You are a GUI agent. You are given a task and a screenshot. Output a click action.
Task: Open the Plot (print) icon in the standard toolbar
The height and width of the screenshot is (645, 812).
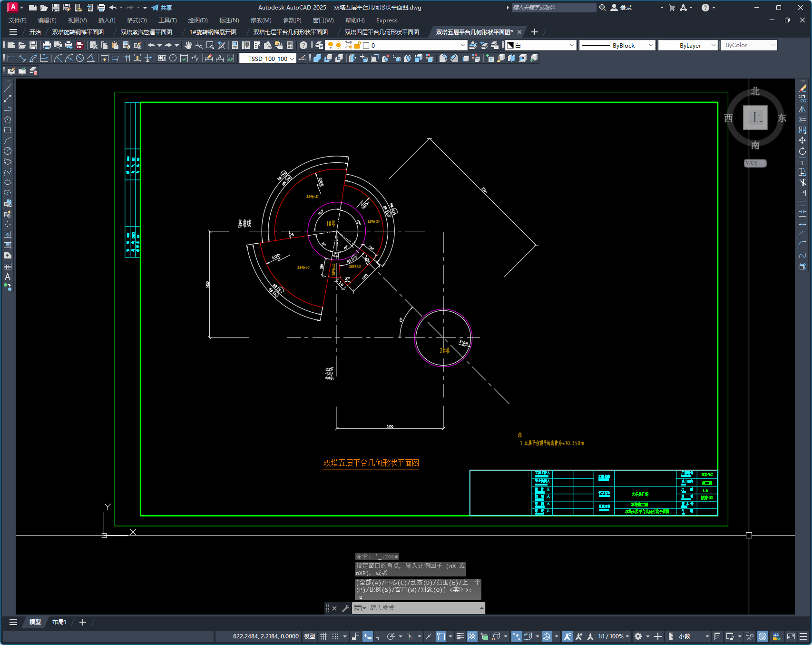[x=47, y=45]
